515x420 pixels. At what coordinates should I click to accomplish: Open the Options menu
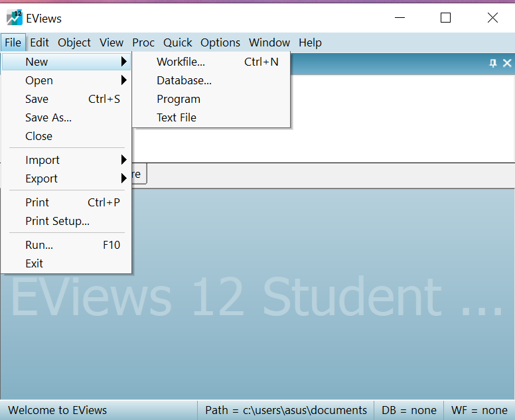point(220,42)
